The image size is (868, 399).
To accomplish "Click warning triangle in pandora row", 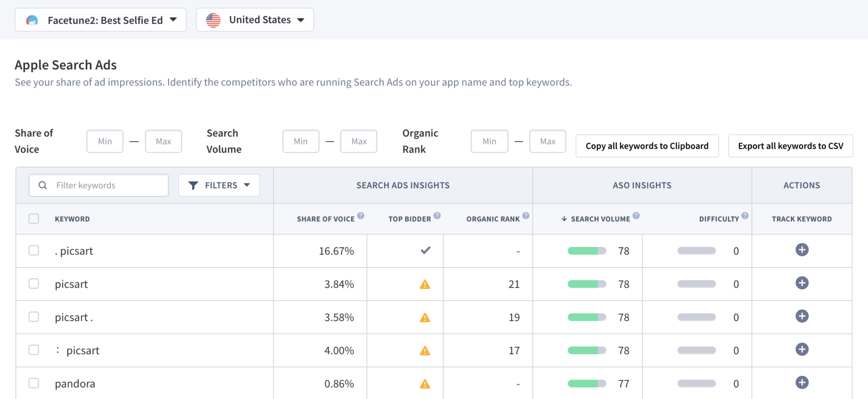I will (425, 384).
